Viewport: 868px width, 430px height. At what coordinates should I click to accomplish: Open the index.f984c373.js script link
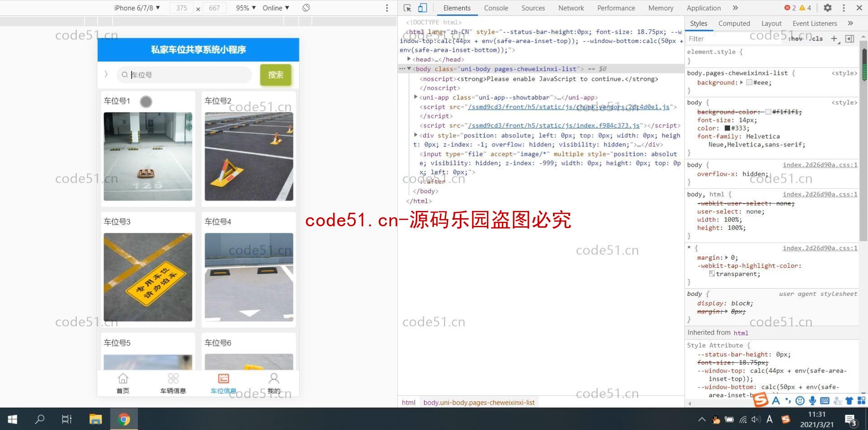(x=554, y=125)
